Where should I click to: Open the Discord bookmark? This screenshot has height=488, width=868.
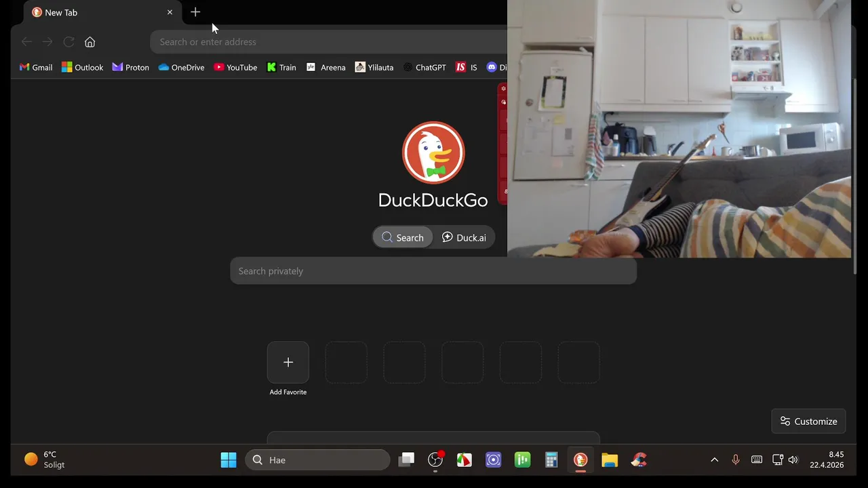(x=496, y=67)
